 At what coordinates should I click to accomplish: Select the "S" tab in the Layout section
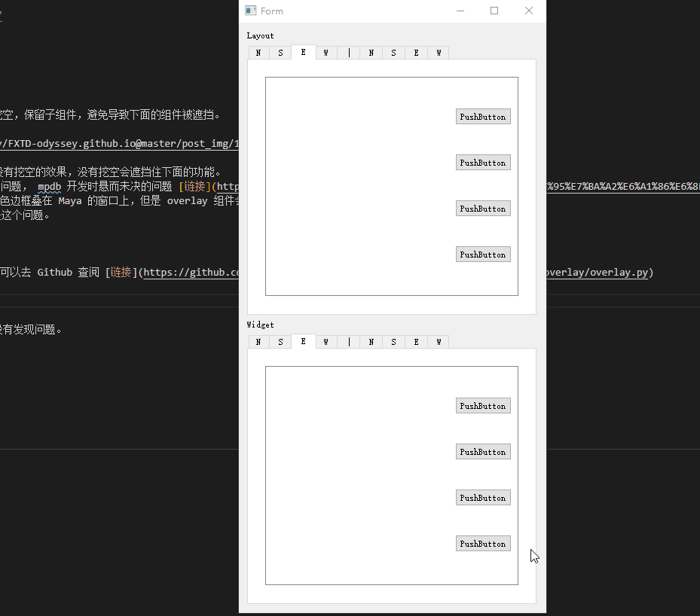[x=280, y=52]
